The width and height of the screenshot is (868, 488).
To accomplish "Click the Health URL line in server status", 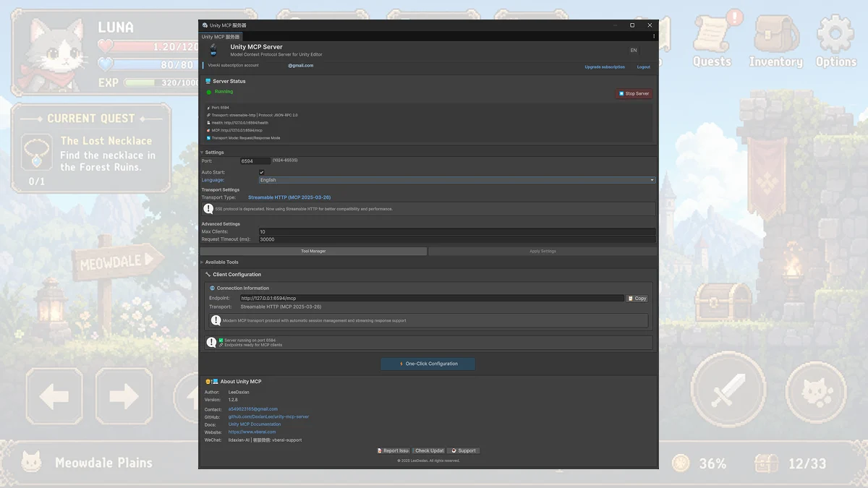I will coord(237,123).
